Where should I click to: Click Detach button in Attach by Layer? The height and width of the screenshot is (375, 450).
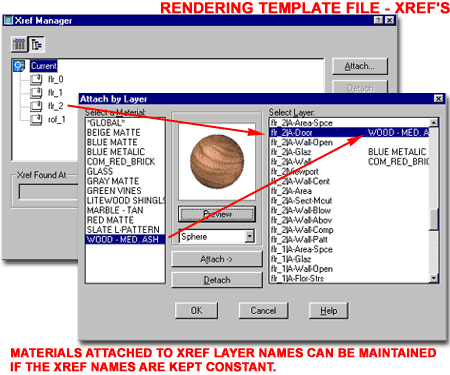tap(217, 280)
